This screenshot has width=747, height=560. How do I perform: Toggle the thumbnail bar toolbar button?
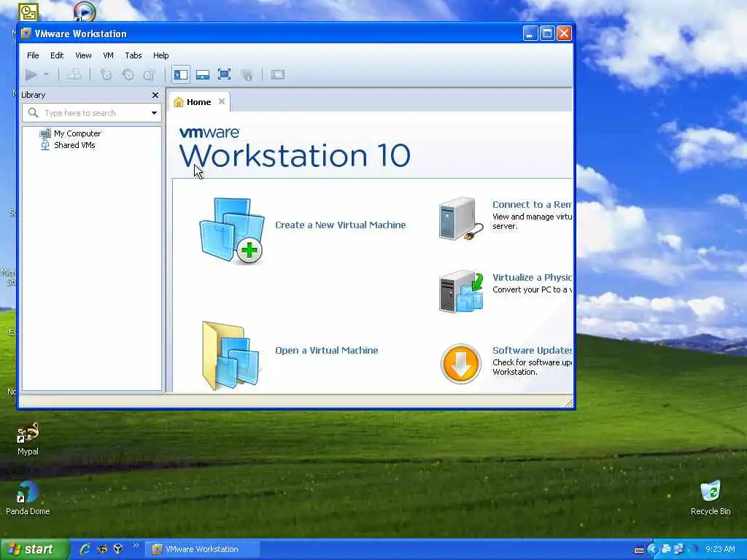[203, 75]
